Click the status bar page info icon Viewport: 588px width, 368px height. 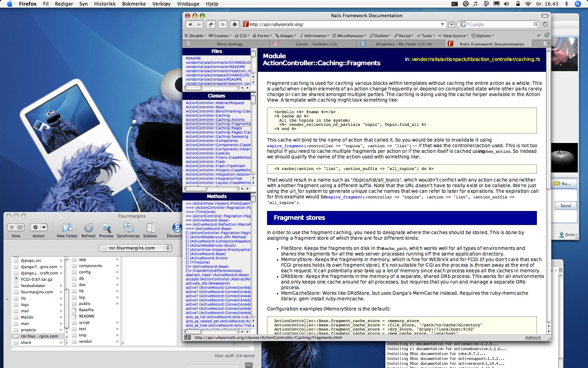(188, 338)
